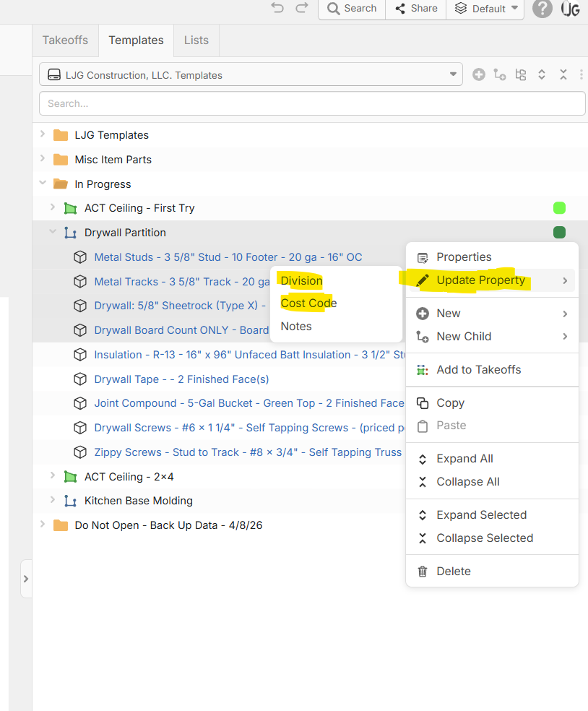Click the add new plus icon in templates toolbar
This screenshot has height=711, width=588.
(x=478, y=74)
